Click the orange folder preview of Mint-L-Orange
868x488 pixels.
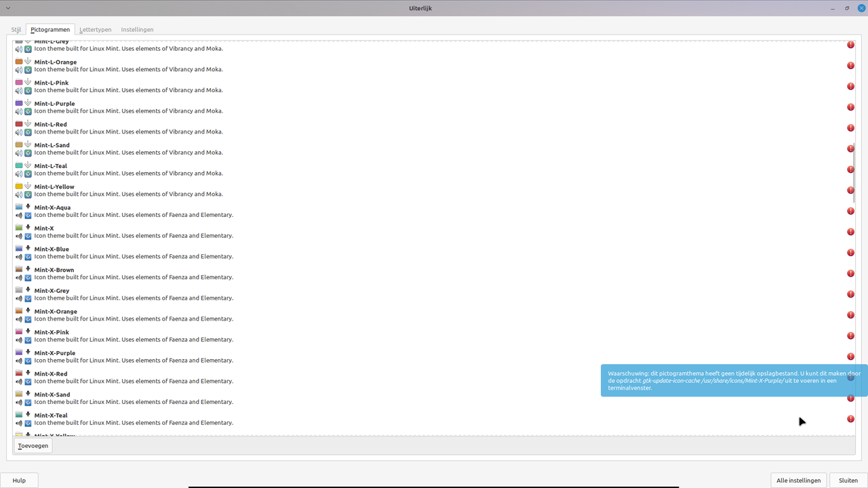(19, 62)
